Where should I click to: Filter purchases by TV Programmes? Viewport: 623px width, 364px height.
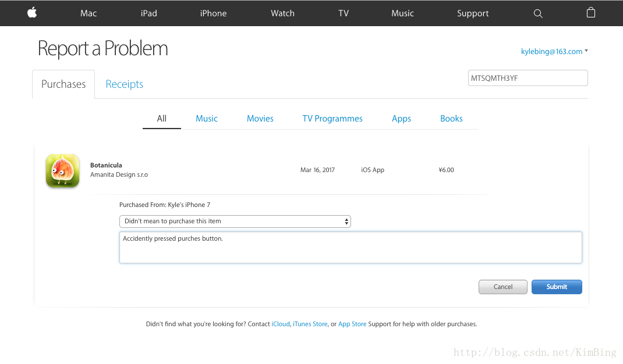click(332, 119)
